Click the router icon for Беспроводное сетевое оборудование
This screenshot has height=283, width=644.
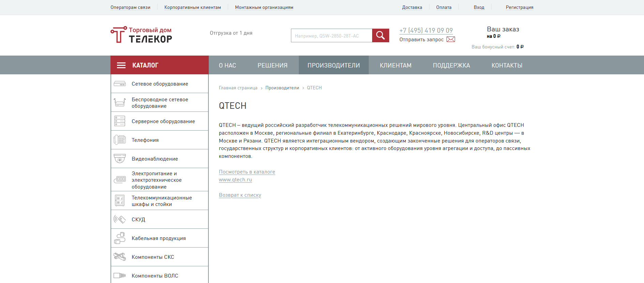(120, 102)
